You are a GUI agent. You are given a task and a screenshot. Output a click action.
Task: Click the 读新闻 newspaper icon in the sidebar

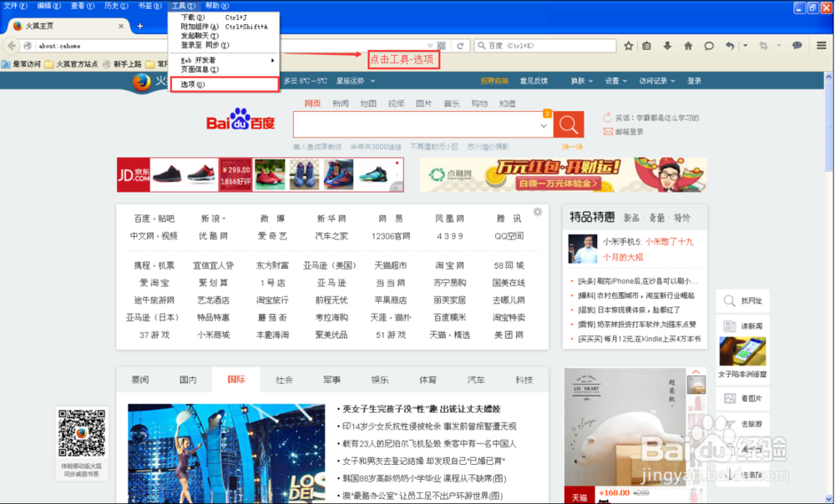tap(729, 325)
